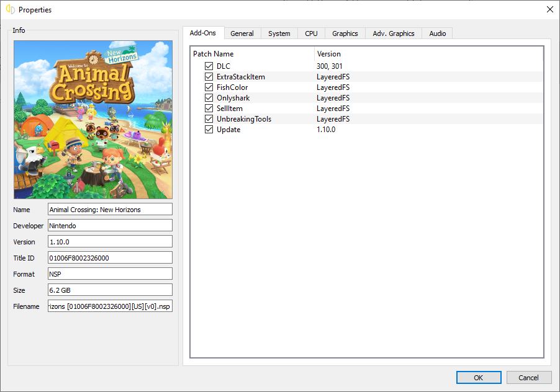Open the Adv. Graphics tab
Image resolution: width=560 pixels, height=392 pixels.
[x=393, y=33]
